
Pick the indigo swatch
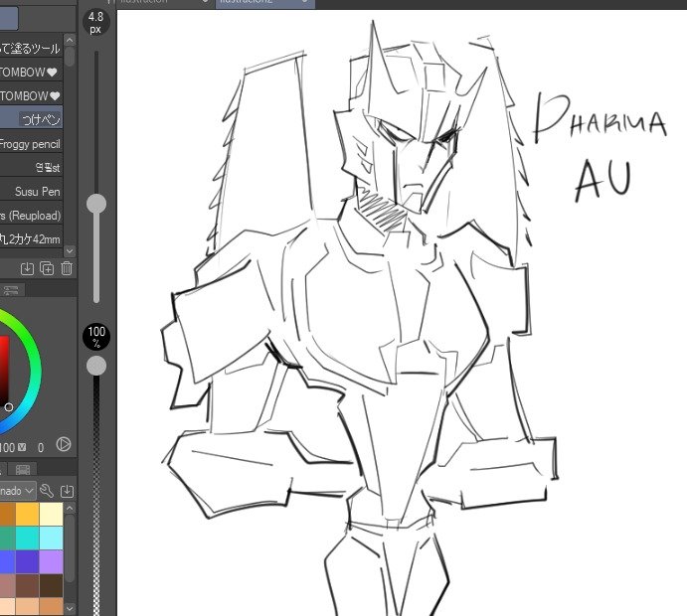27,561
